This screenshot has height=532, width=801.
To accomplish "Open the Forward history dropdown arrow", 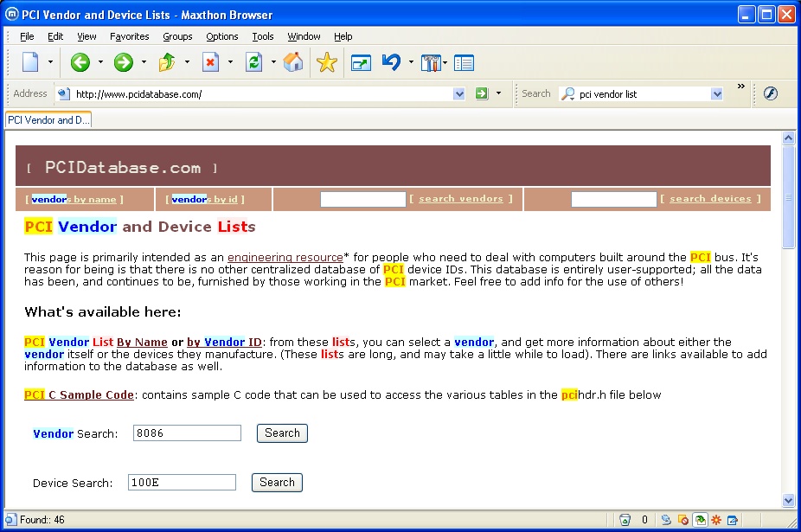I will point(144,62).
